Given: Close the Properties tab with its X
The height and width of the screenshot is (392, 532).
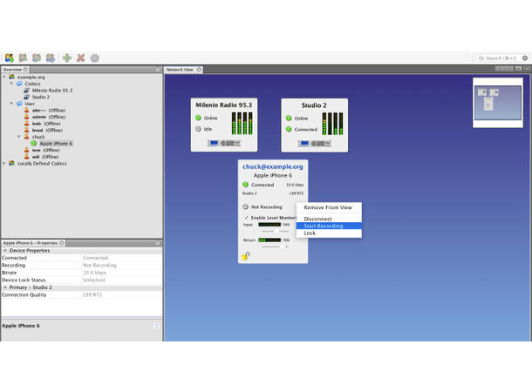Looking at the screenshot, I should pos(62,243).
